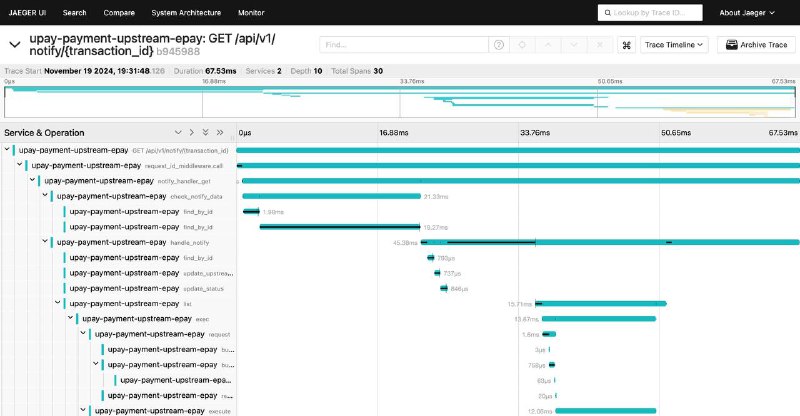Collapse the bu… span with 798µs duration

[x=96, y=364]
